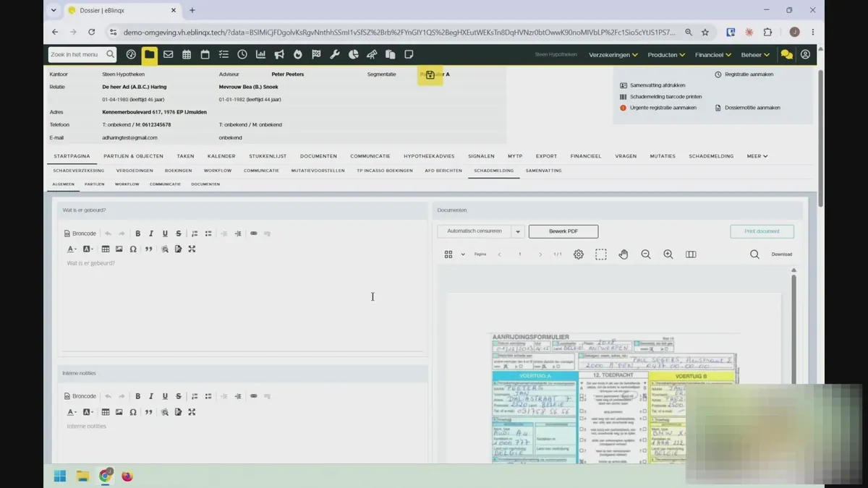Pick text color in 'Wat is er gebeurd?' editor
The image size is (868, 488).
[x=72, y=249]
